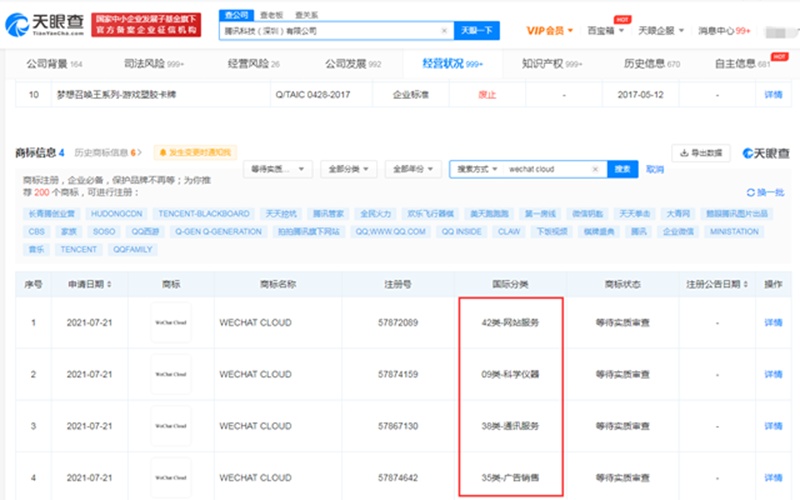Open 详情 for the 38类 trademark row
This screenshot has width=800, height=500.
(773, 426)
